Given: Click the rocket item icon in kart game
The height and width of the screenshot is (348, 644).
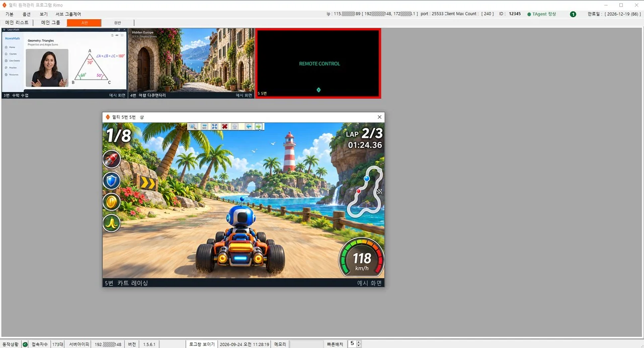Looking at the screenshot, I should tap(112, 160).
